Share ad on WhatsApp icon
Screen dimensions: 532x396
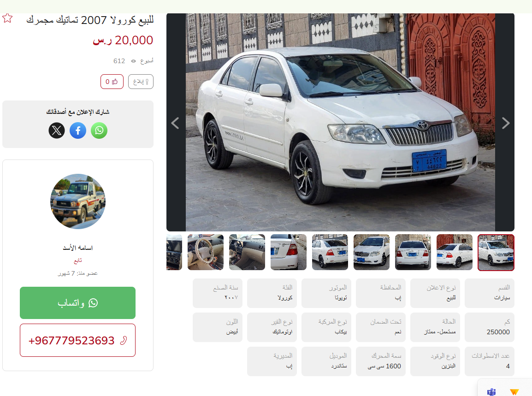tap(99, 130)
